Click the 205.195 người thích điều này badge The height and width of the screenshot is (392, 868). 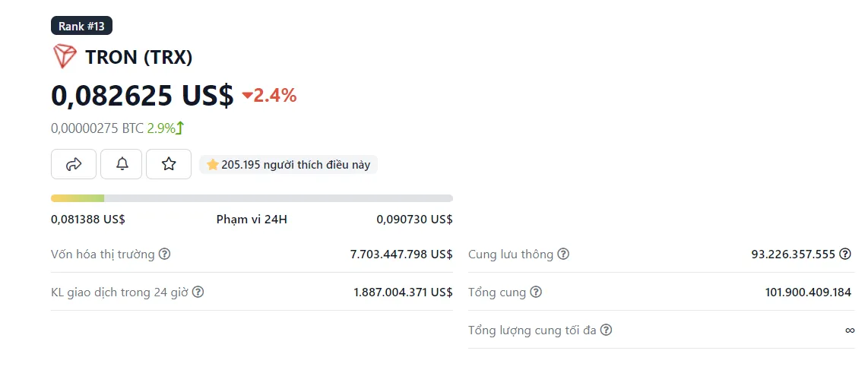[x=288, y=164]
